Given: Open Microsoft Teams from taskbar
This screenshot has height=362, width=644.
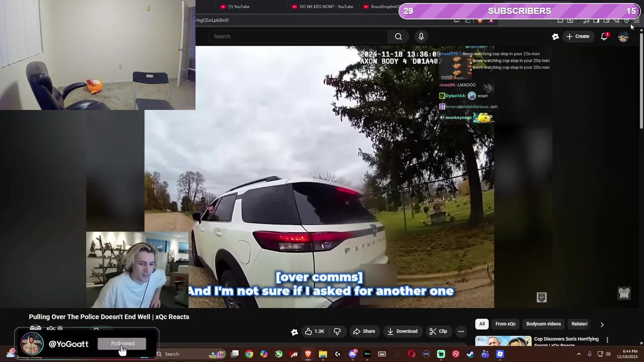Looking at the screenshot, I should coord(485,354).
